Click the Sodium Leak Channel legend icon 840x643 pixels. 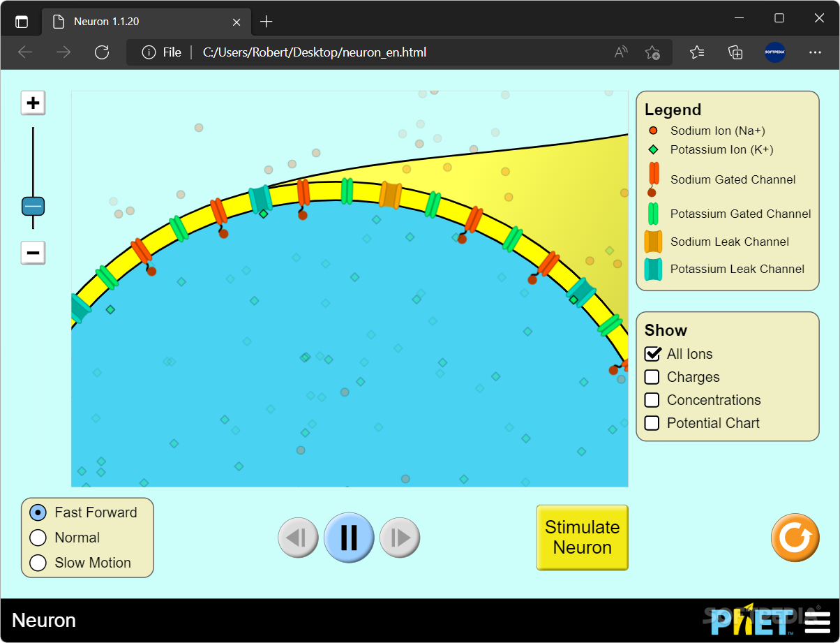653,242
